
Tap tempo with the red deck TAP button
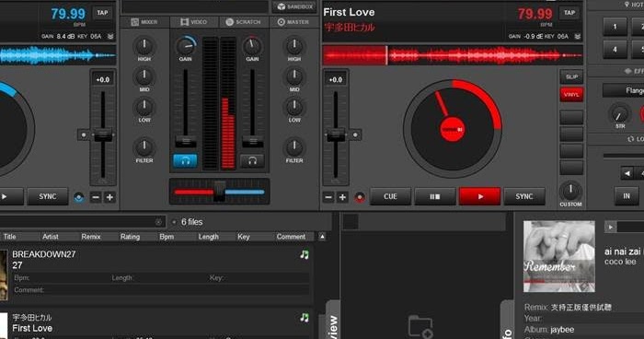tap(569, 13)
